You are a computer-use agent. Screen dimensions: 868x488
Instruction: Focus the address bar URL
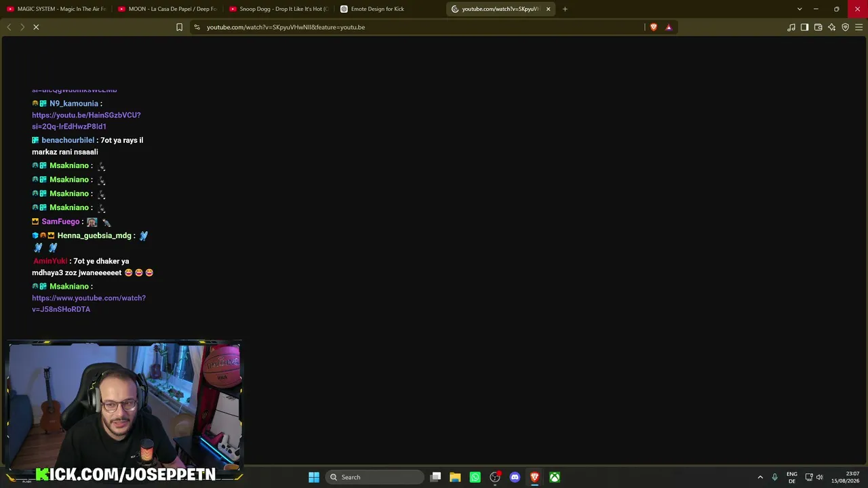coord(285,27)
